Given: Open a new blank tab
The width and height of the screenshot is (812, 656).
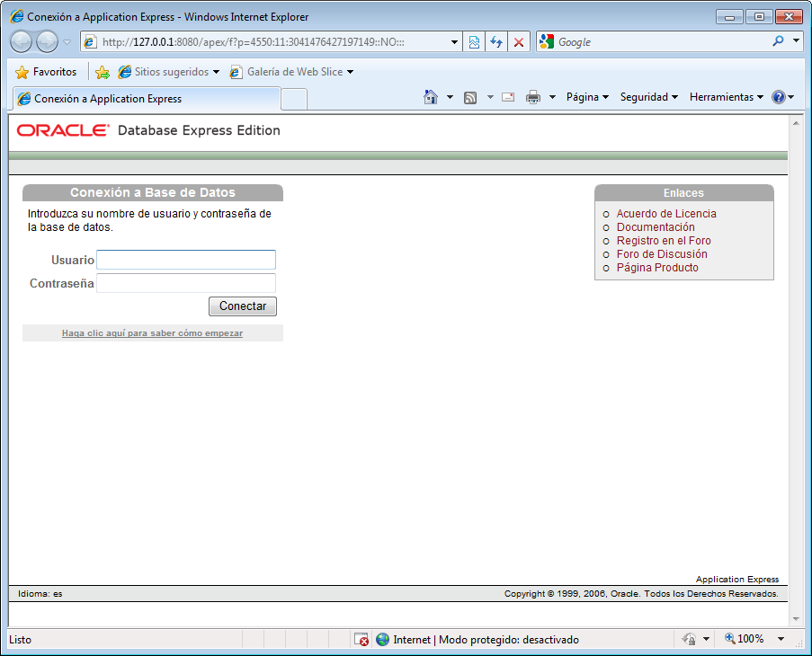Looking at the screenshot, I should tap(294, 100).
